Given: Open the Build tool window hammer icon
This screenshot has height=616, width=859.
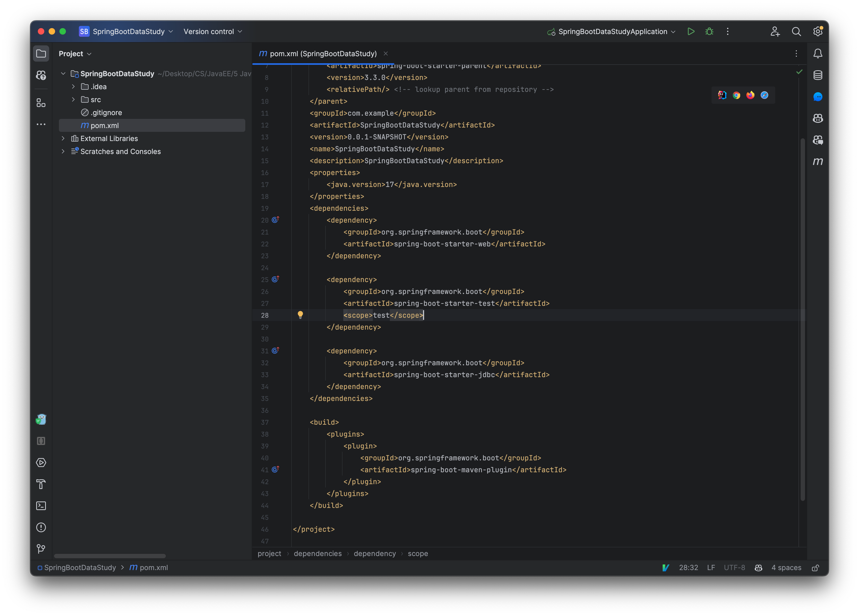Looking at the screenshot, I should pyautogui.click(x=41, y=484).
